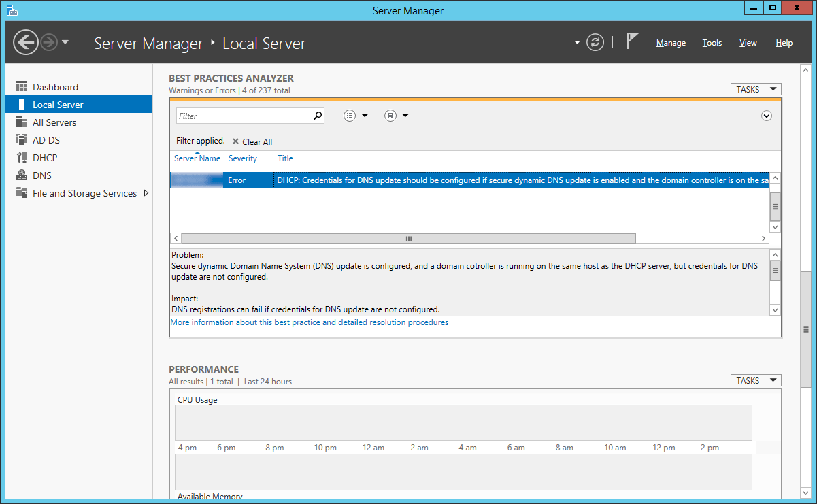Click the problem details pane down arrow
This screenshot has width=817, height=504.
tap(776, 309)
